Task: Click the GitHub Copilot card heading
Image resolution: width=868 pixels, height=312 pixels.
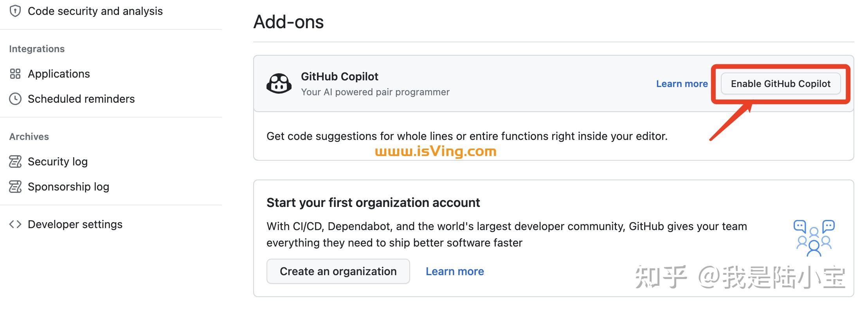Action: 340,76
